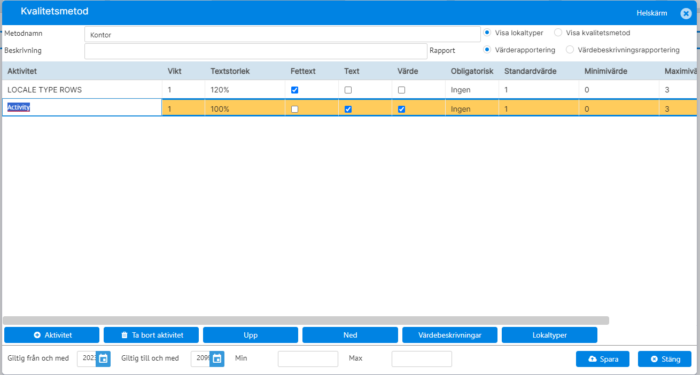
Task: Click the Giltig till och med date field
Action: pyautogui.click(x=200, y=358)
